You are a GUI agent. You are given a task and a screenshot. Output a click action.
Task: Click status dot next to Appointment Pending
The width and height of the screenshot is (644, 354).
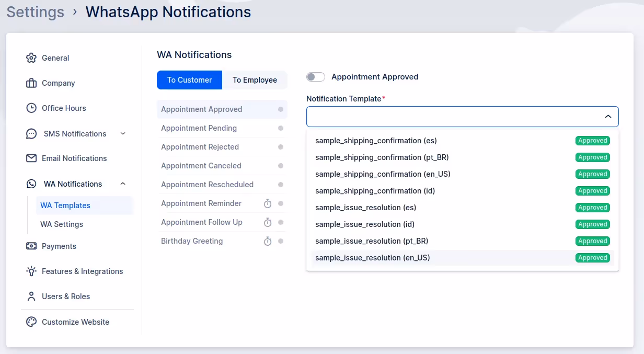point(281,128)
